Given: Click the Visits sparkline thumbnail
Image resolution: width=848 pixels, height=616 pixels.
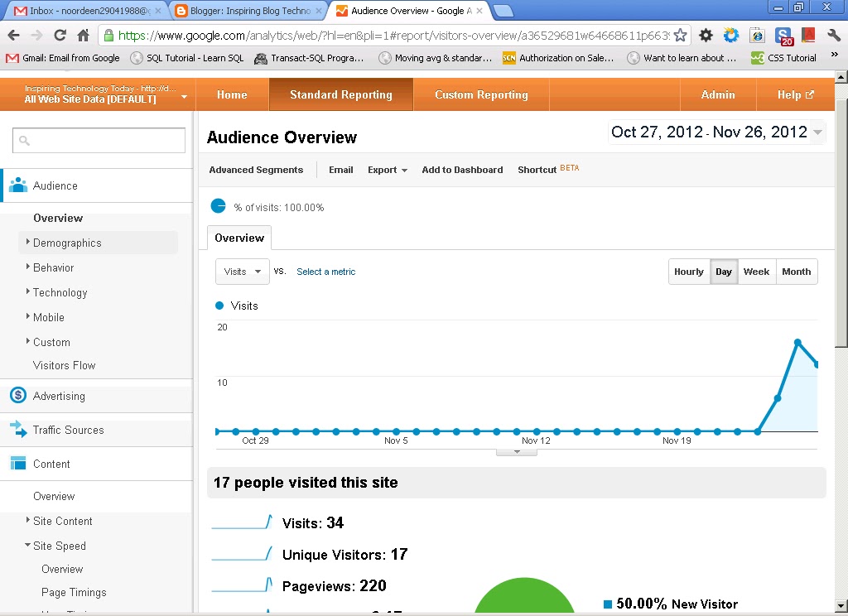Looking at the screenshot, I should pyautogui.click(x=242, y=522).
